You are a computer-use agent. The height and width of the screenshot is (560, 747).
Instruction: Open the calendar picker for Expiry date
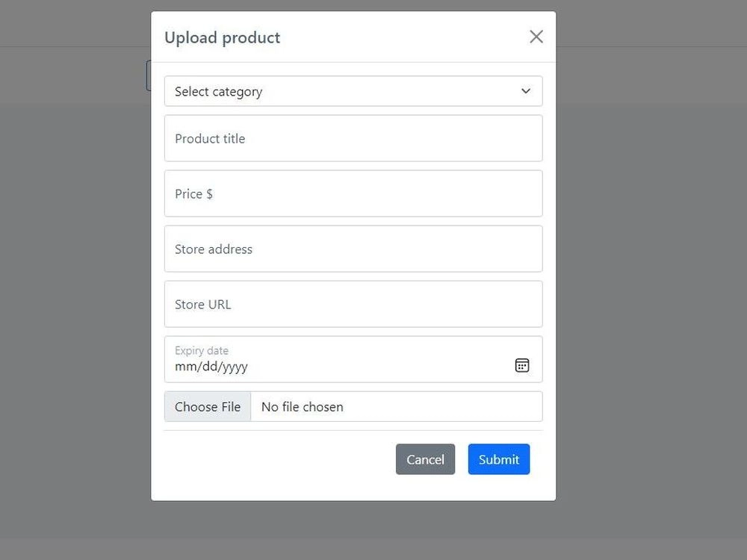pos(522,365)
